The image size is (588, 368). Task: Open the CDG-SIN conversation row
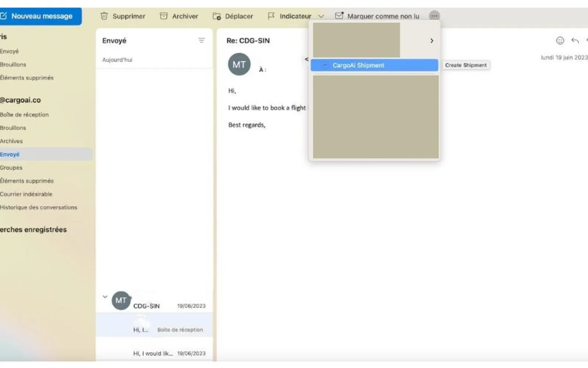[x=154, y=301]
